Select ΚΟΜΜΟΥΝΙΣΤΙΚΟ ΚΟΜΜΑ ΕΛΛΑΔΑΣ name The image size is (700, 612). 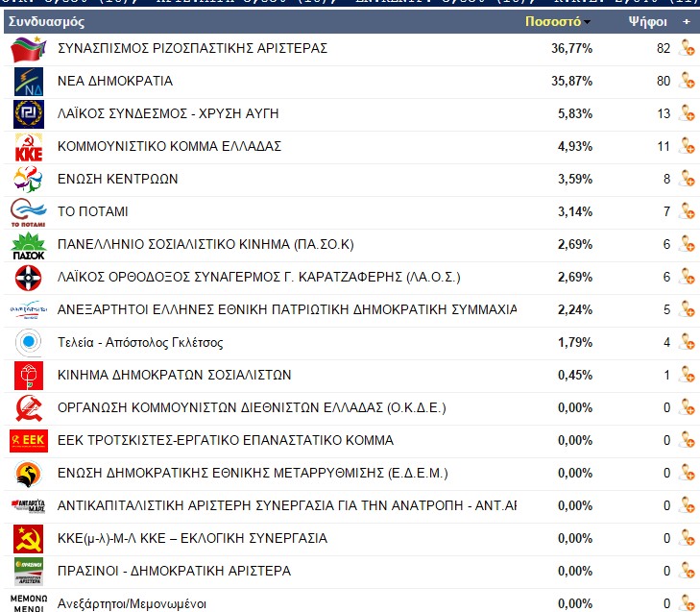pyautogui.click(x=169, y=146)
